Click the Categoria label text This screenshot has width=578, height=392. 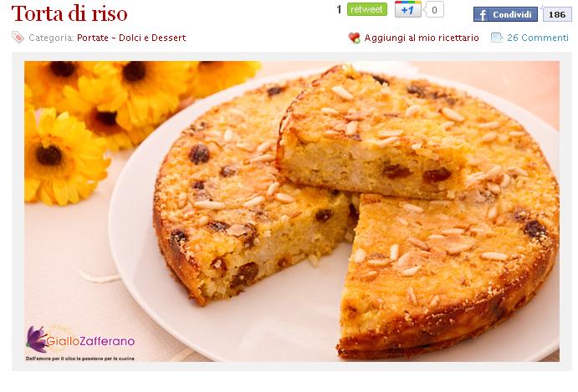pos(51,38)
